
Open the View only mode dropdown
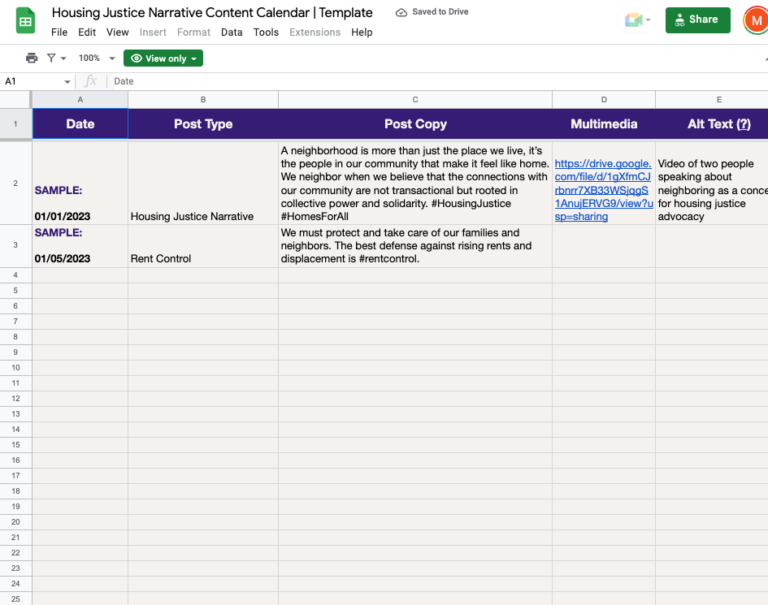click(164, 58)
